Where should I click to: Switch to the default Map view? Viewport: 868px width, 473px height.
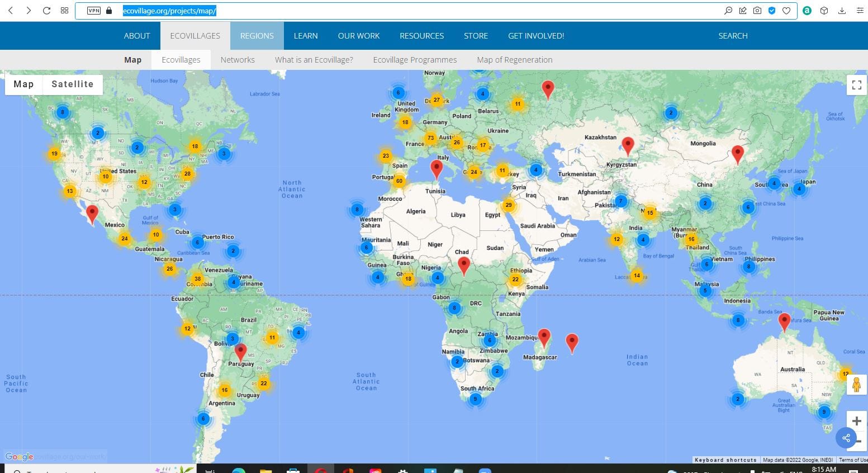click(x=23, y=84)
